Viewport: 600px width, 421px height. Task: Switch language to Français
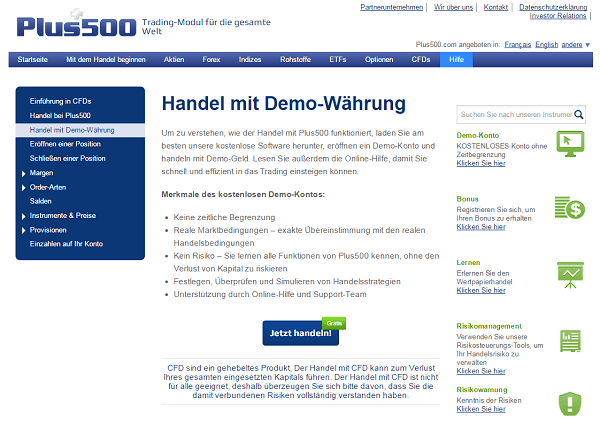point(517,45)
